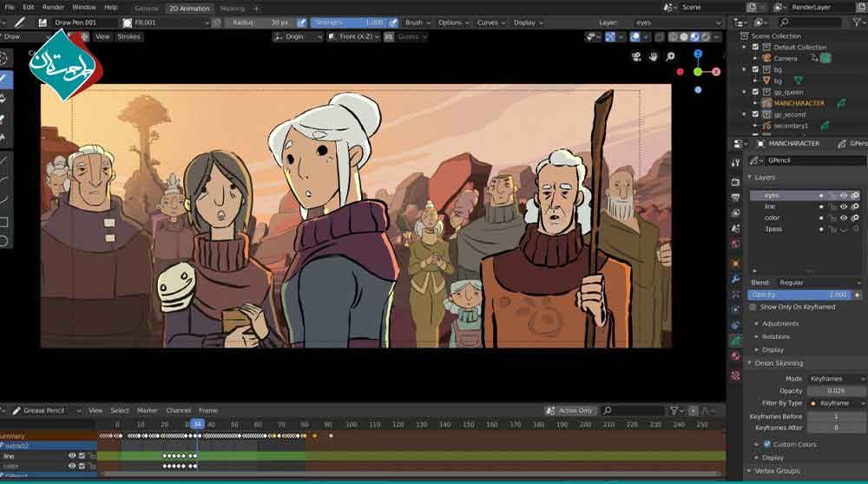868x484 pixels.
Task: Toggle the pressure icon beside Radius
Action: [302, 23]
